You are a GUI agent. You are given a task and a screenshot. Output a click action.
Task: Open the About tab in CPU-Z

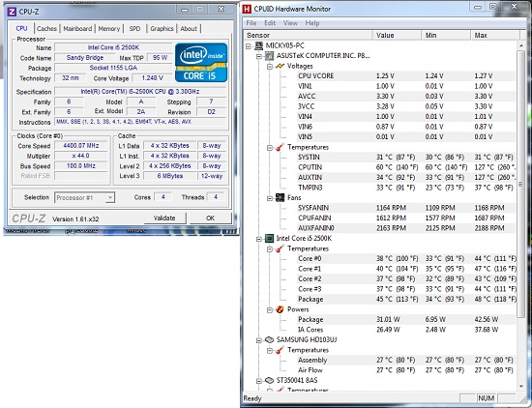click(189, 28)
